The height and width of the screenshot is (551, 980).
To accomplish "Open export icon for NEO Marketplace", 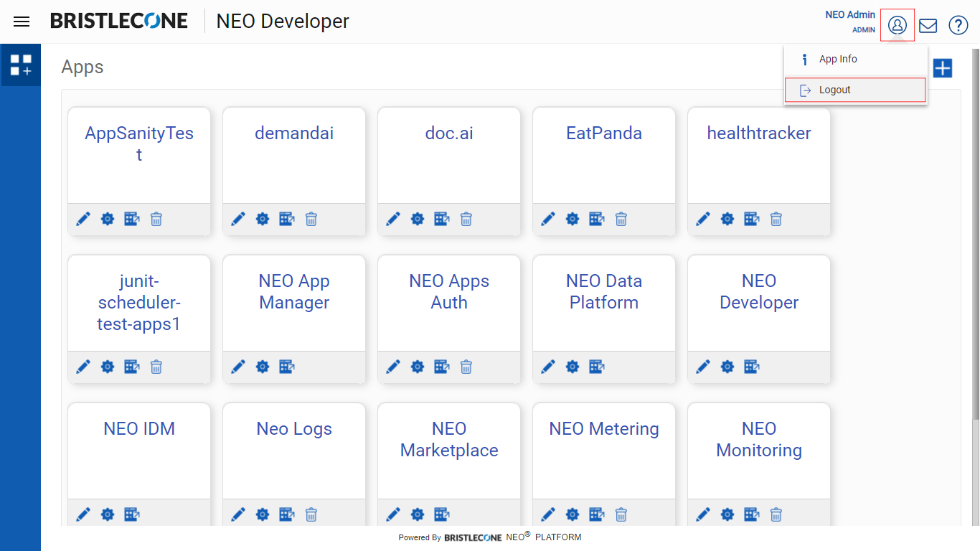I will point(442,514).
